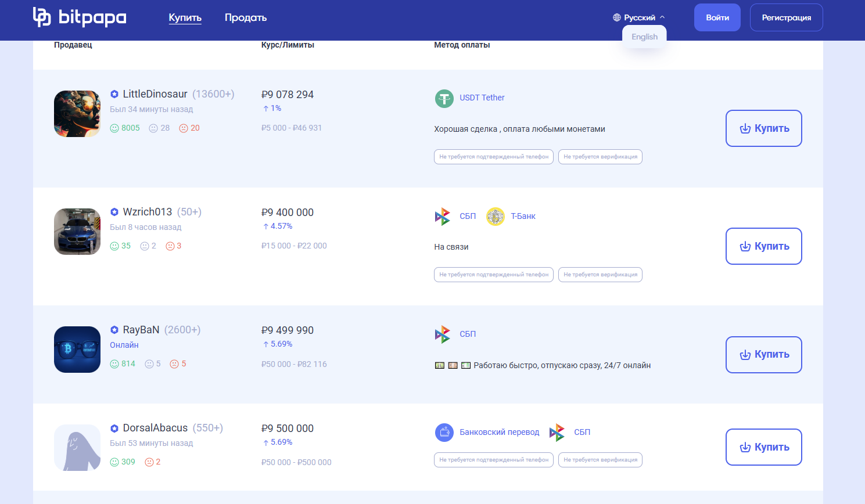This screenshot has width=865, height=504.
Task: Click LittleDinosaur's green positive feedback smiley
Action: tap(114, 128)
